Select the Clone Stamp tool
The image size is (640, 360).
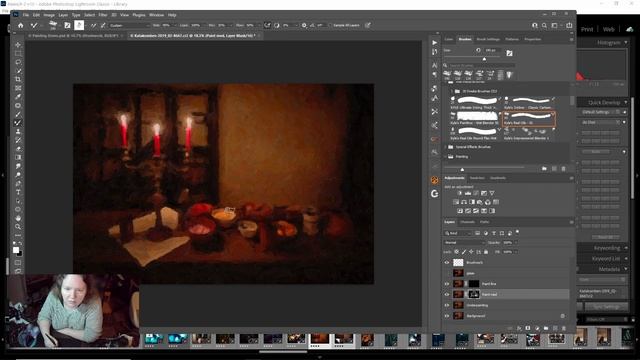click(18, 131)
